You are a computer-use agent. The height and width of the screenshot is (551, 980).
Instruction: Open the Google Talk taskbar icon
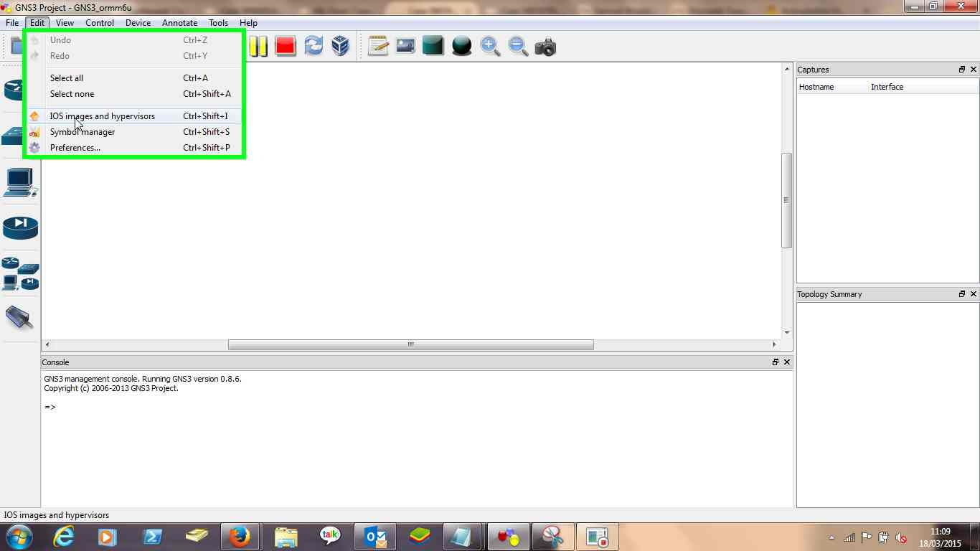329,537
